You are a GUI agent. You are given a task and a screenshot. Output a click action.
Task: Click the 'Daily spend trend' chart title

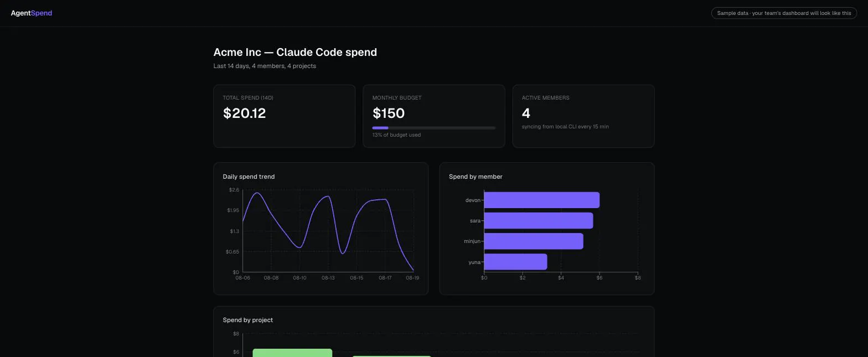click(249, 177)
